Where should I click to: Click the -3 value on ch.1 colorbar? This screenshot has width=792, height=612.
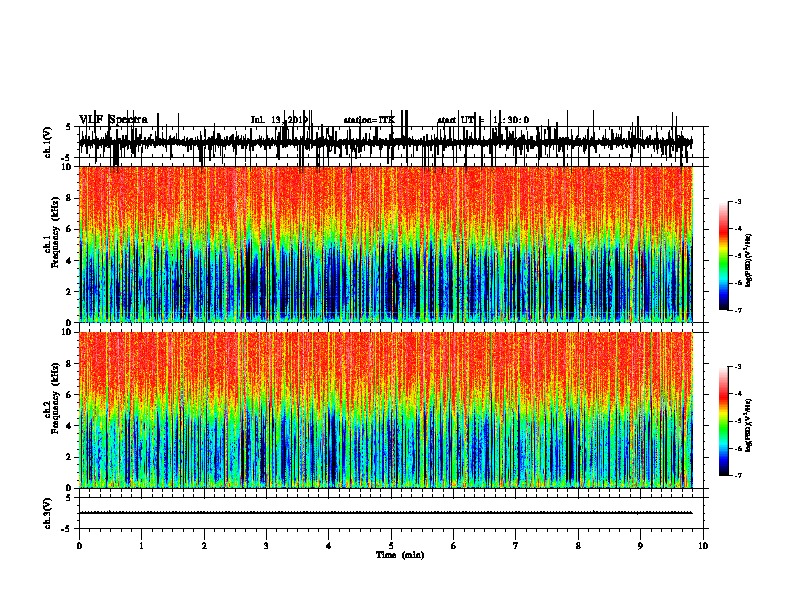click(737, 201)
